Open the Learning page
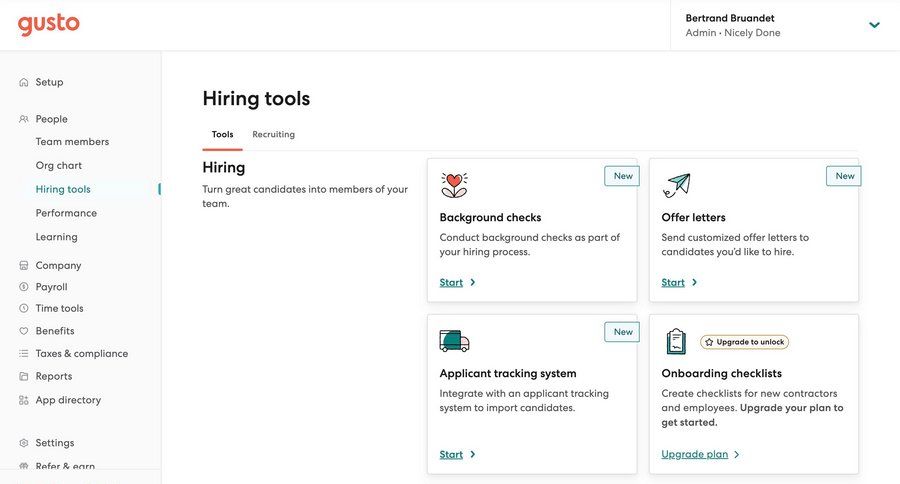 point(56,237)
